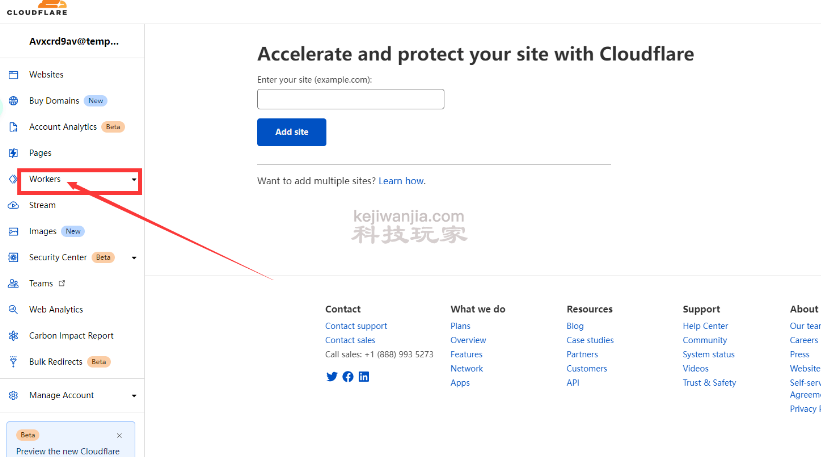The width and height of the screenshot is (834, 457).
Task: Open Bulk Redirects in the sidebar
Action: 55,362
